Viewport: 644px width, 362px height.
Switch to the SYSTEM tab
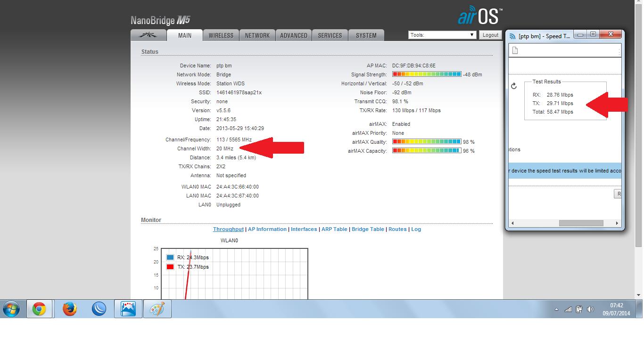(366, 35)
